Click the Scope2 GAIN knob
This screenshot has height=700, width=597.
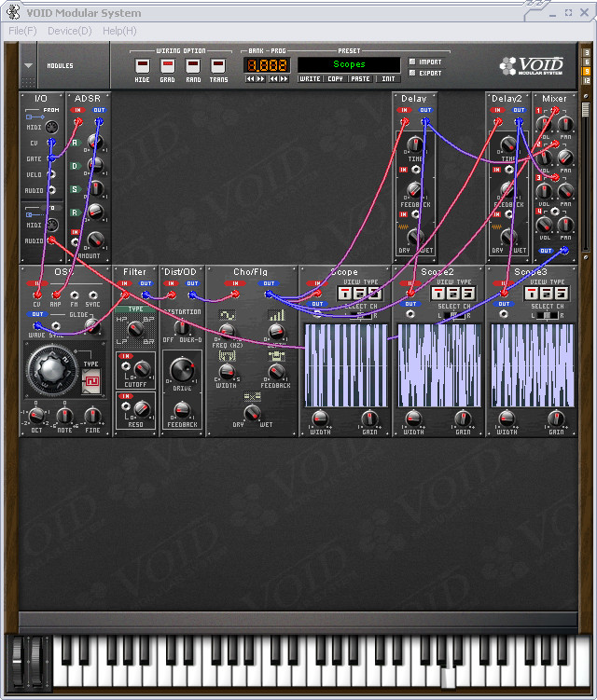coord(463,419)
